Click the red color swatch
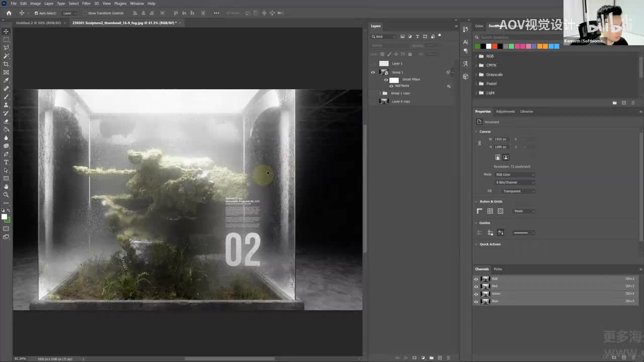644x362 pixels. (495, 46)
